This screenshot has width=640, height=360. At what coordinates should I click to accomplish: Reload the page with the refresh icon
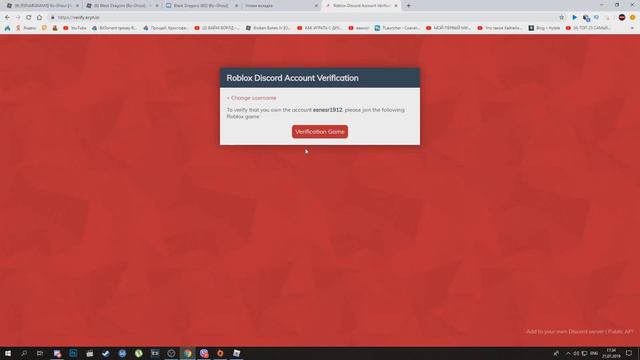click(x=29, y=18)
